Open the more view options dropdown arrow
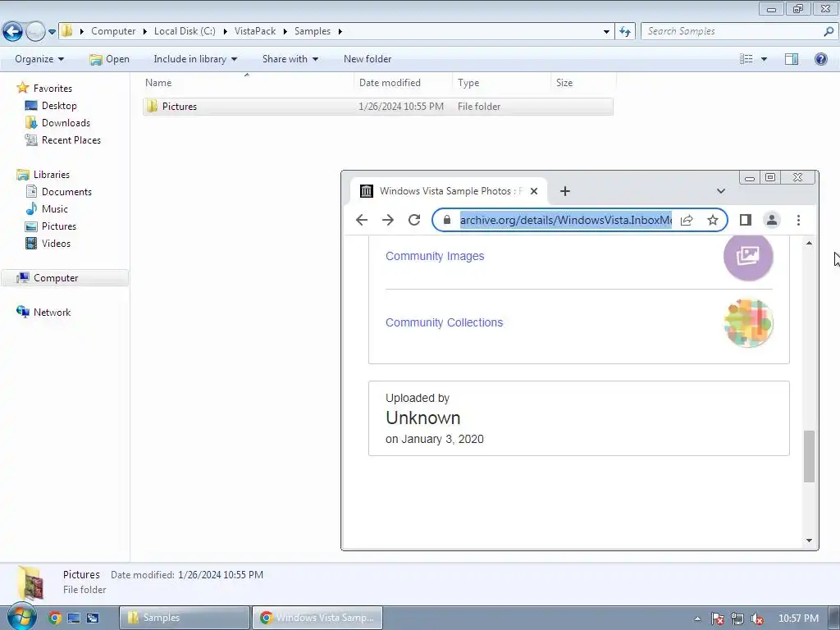 coord(764,59)
